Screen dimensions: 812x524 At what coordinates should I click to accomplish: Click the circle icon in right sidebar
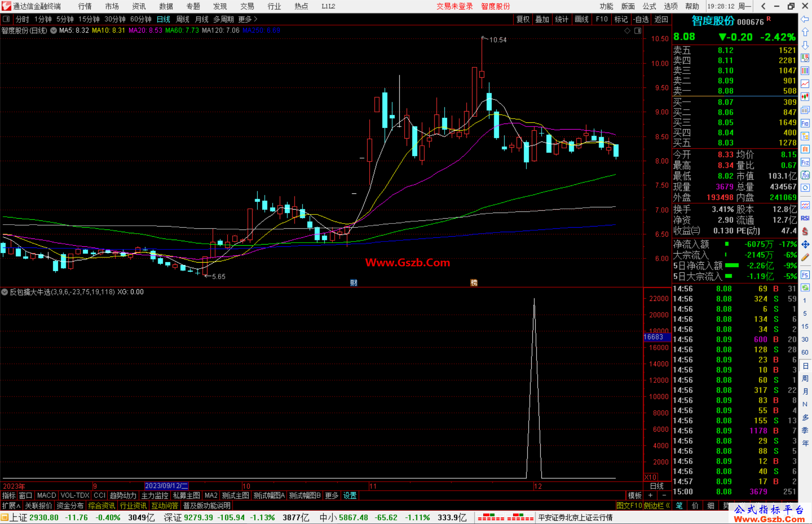pyautogui.click(x=805, y=188)
